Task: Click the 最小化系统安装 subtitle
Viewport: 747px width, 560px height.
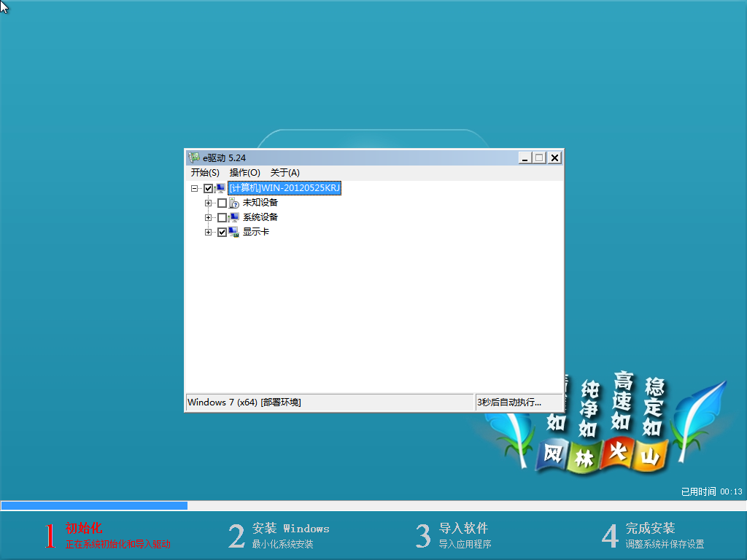Action: pyautogui.click(x=282, y=544)
